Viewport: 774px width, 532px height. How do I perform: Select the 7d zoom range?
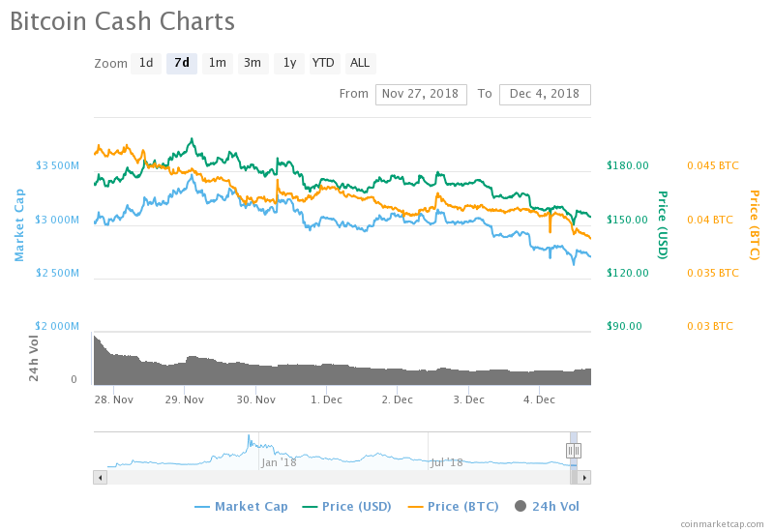pyautogui.click(x=181, y=63)
